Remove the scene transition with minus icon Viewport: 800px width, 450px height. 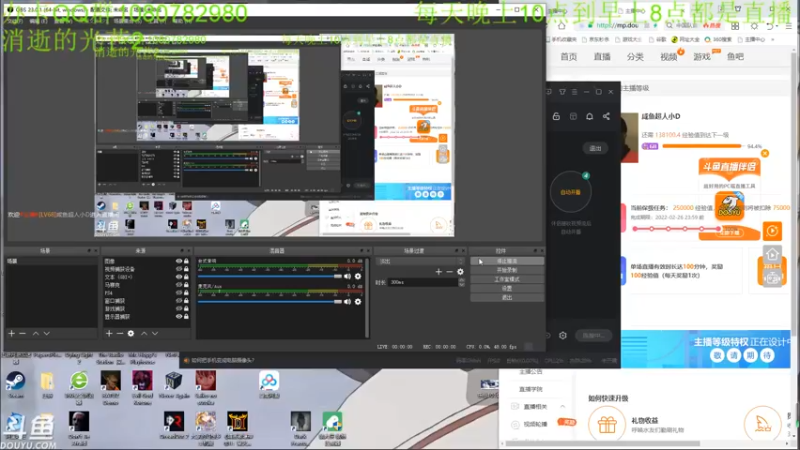[x=449, y=272]
